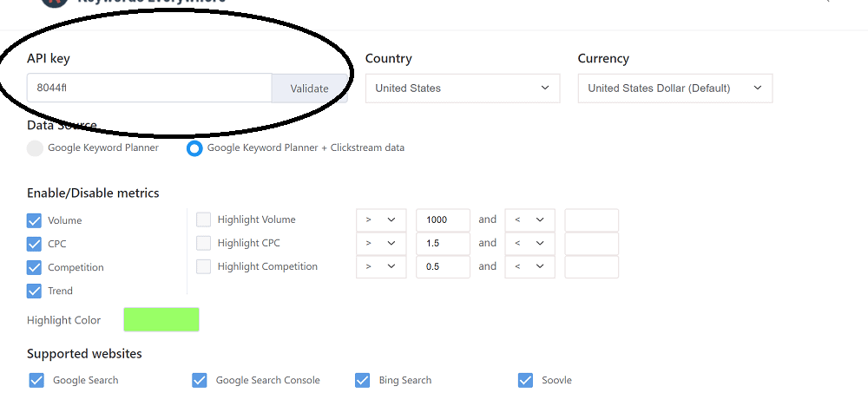868x406 pixels.
Task: Click the empty Volume maximum field
Action: [592, 220]
